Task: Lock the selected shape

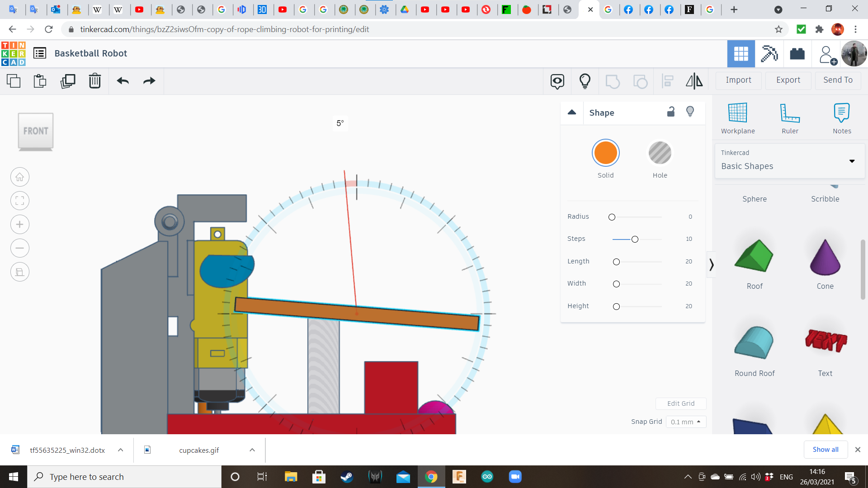Action: click(x=670, y=112)
